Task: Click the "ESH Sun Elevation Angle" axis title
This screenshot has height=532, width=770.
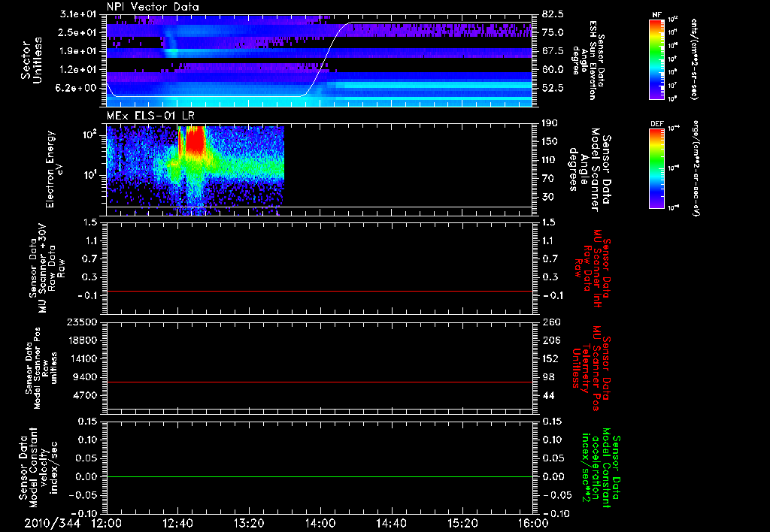Action: pyautogui.click(x=588, y=60)
